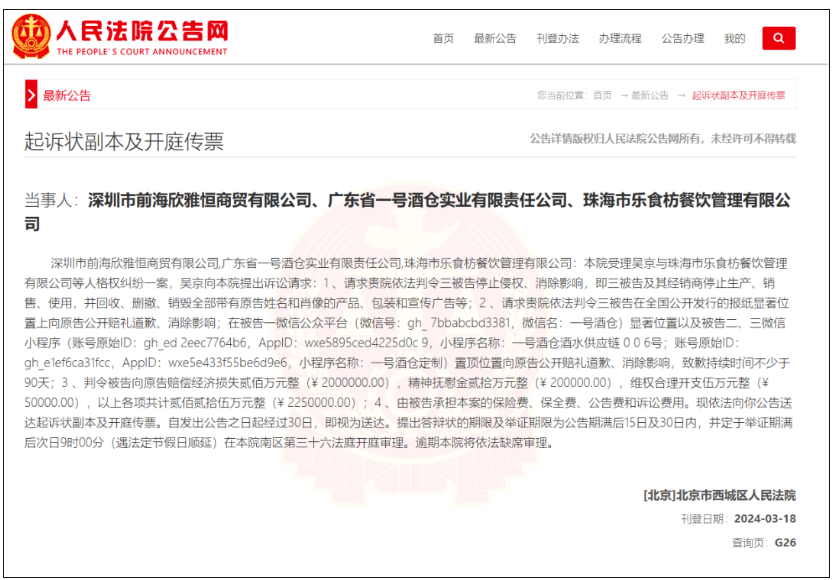Click the page title 起诉状副本及开庭传票
Screen dimensions: 833x580
124,141
